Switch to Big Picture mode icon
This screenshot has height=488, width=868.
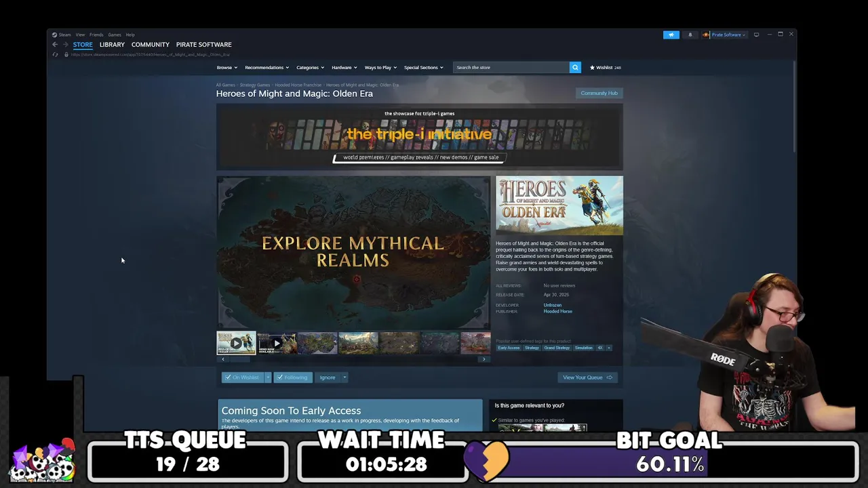[x=756, y=35]
